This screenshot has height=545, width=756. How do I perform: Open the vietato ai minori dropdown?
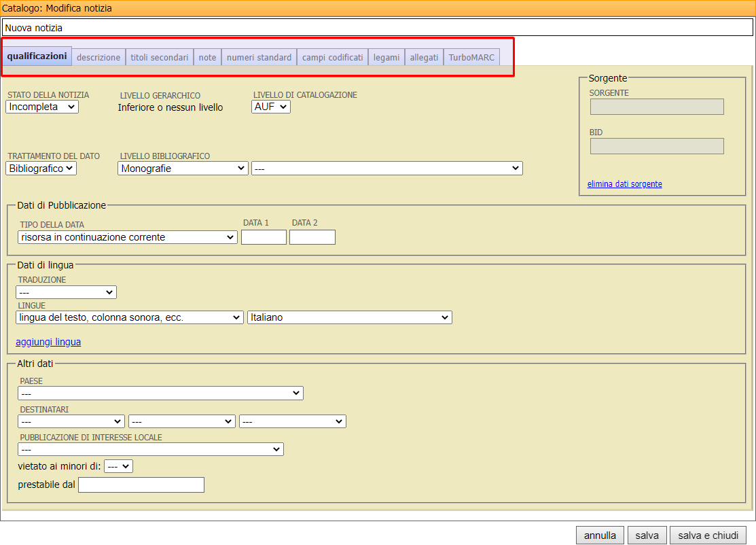coord(119,466)
